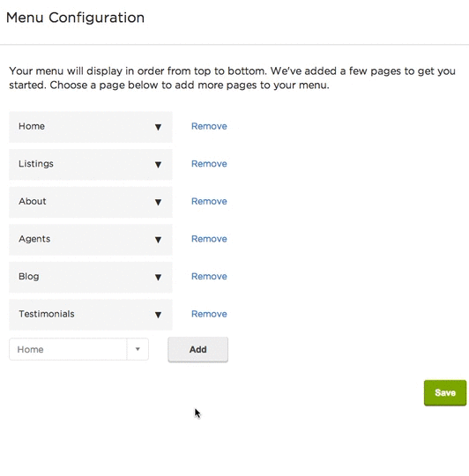Remove the About page from menu
The height and width of the screenshot is (476, 469).
[x=209, y=201]
